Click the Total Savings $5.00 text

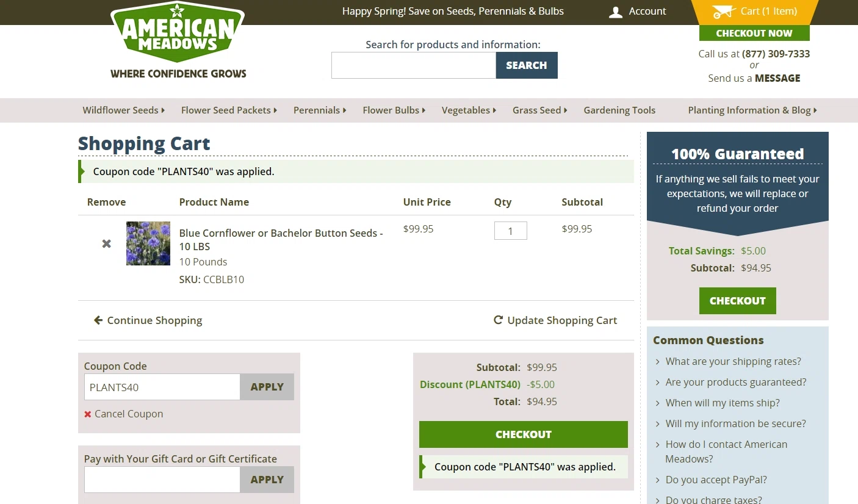tap(717, 251)
